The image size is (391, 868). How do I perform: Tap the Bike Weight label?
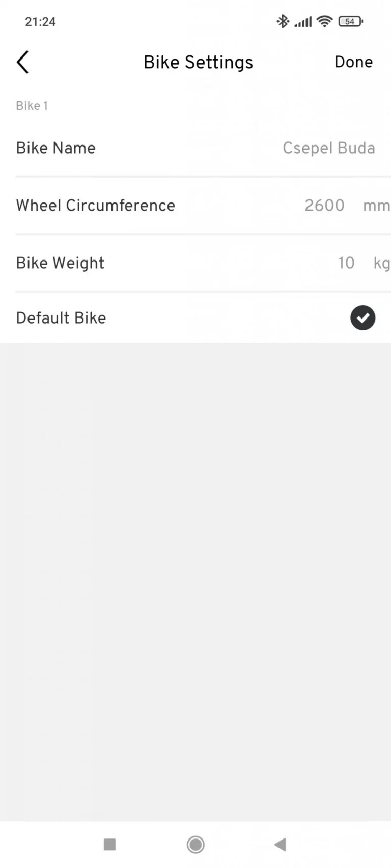pos(60,263)
